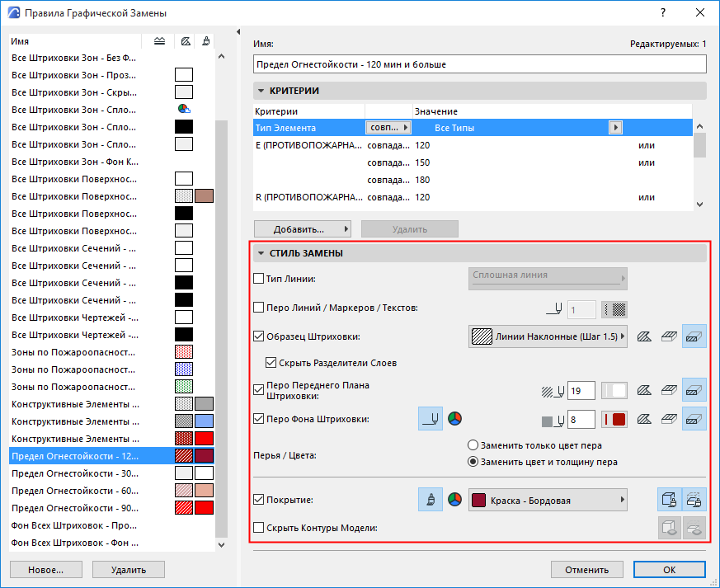Toggle cover fills icon in Образец Штриховки row

tap(669, 337)
